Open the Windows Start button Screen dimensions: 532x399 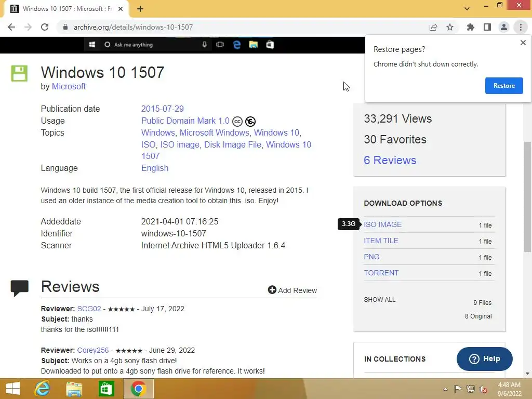coord(13,389)
